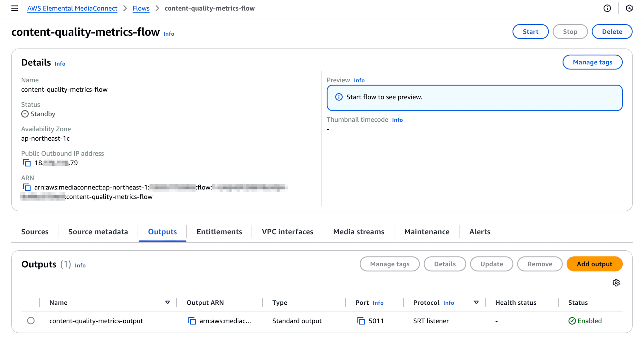Click info icon in preview alert box
Image resolution: width=644 pixels, height=342 pixels.
coord(339,97)
